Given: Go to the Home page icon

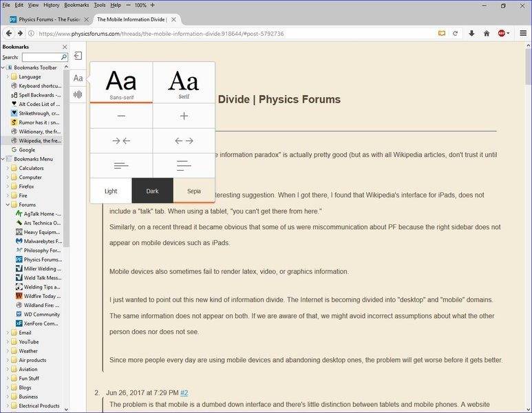Looking at the screenshot, I should [x=487, y=33].
